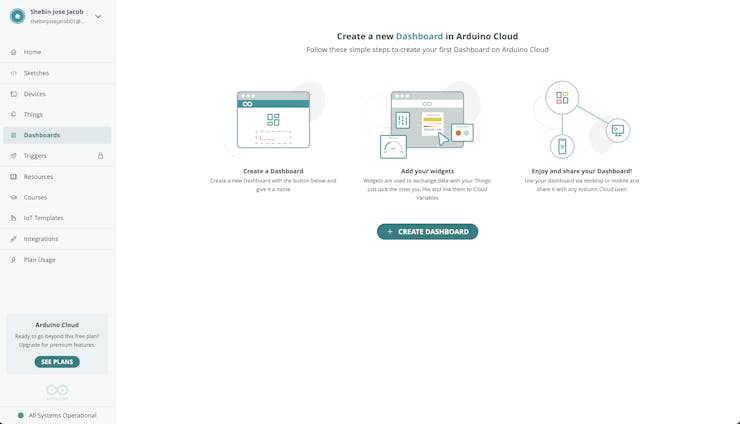Click the Plan Usage icon
This screenshot has width=740, height=424.
tap(13, 260)
